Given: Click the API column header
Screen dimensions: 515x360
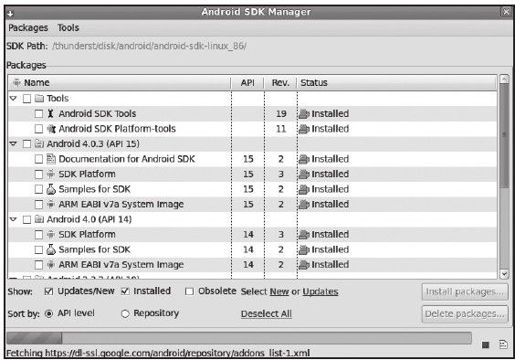Looking at the screenshot, I should pos(248,83).
